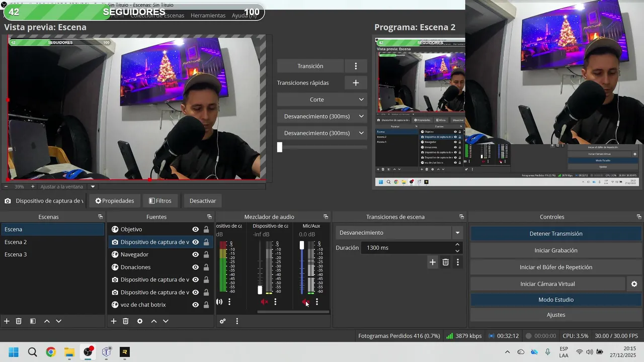Move scene down with Escenas arrow
Image resolution: width=644 pixels, height=362 pixels.
(58, 321)
